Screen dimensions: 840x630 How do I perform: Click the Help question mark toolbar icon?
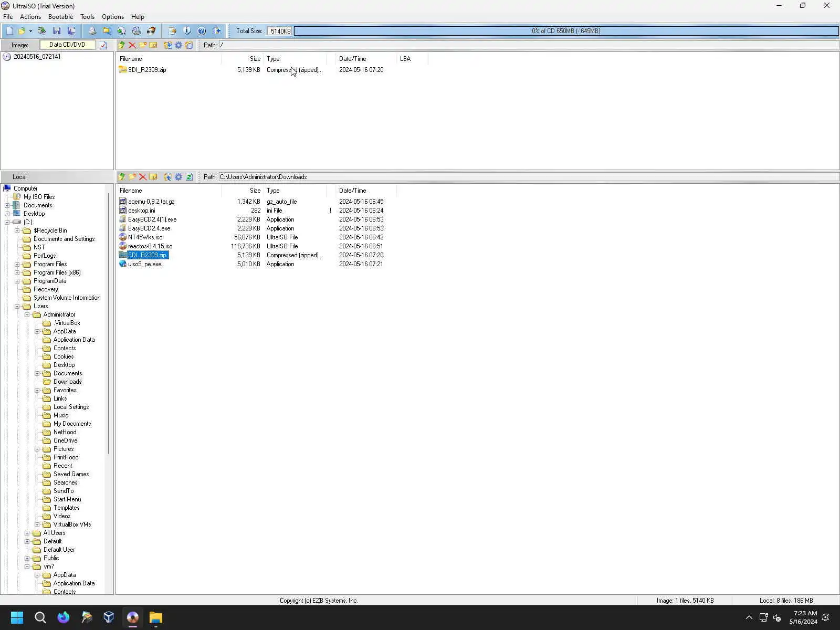202,31
